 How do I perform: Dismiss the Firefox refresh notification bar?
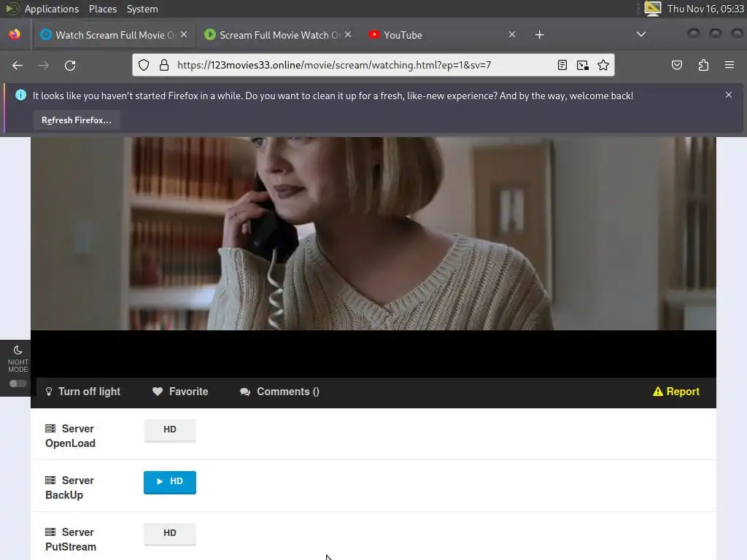[729, 96]
